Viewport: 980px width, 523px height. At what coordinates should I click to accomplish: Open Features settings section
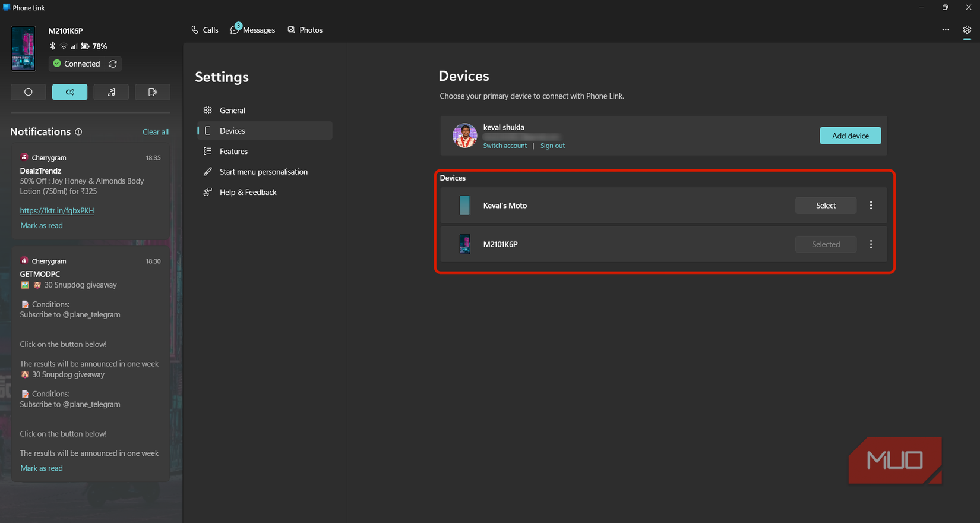point(233,152)
